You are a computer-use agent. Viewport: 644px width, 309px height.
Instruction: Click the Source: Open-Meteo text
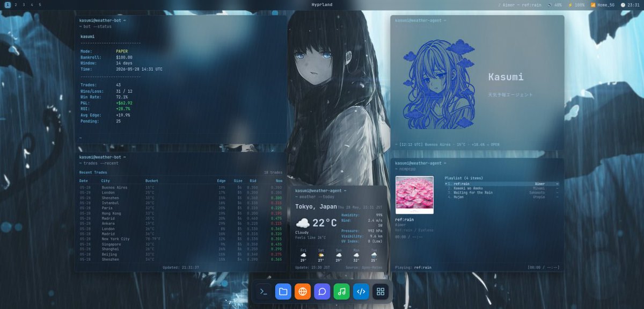[364, 267]
